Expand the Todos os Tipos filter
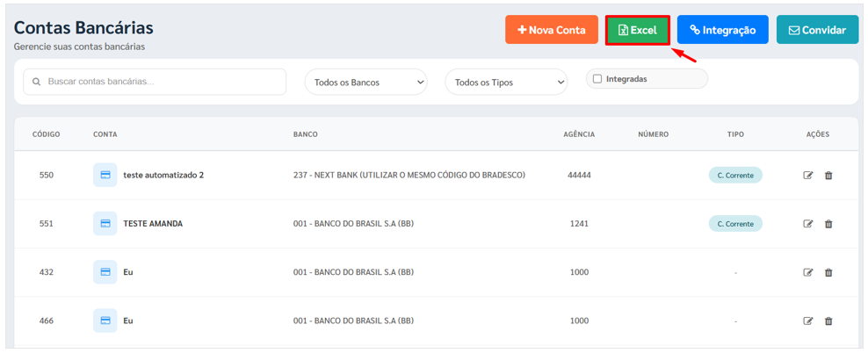This screenshot has width=868, height=353. pos(506,83)
